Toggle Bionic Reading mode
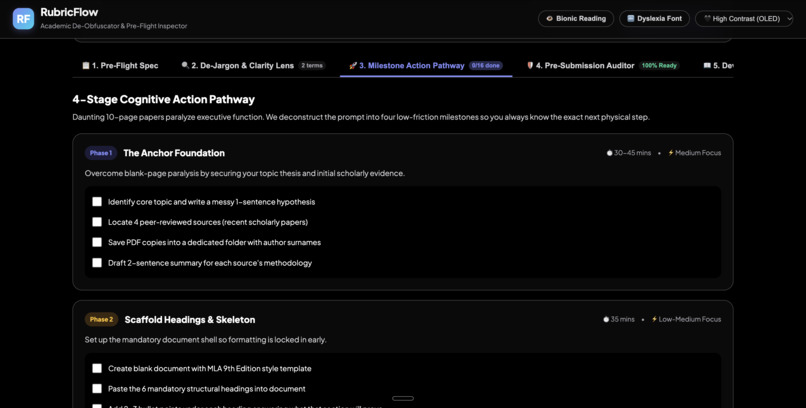Viewport: 806px width, 408px height. (x=576, y=18)
